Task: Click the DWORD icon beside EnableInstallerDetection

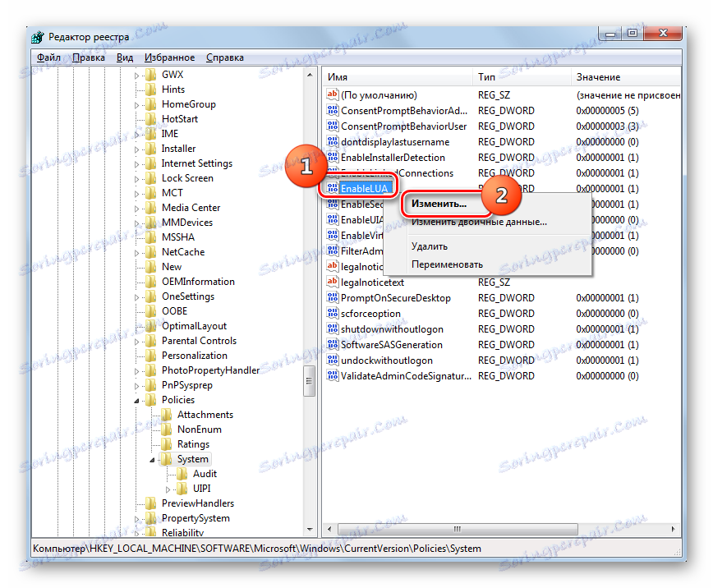Action: coord(333,158)
